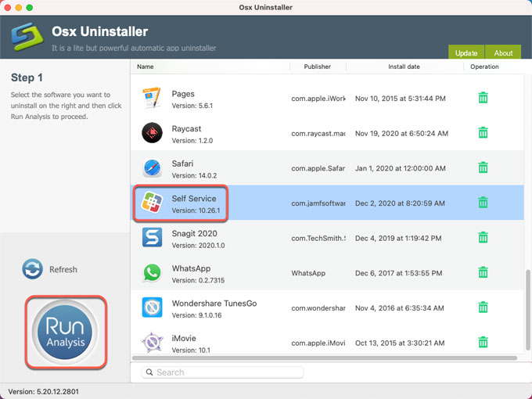Image resolution: width=532 pixels, height=399 pixels.
Task: Delete Pages with its trash icon
Action: pos(483,98)
